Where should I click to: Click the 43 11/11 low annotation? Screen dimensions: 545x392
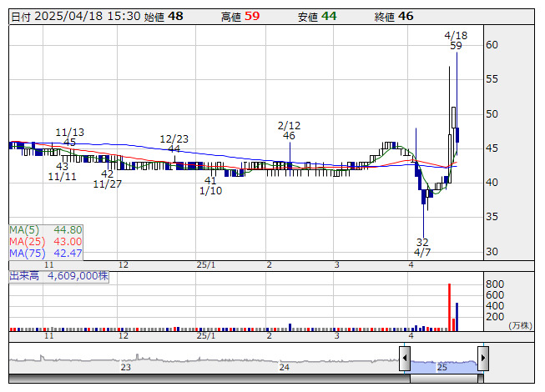tap(63, 172)
